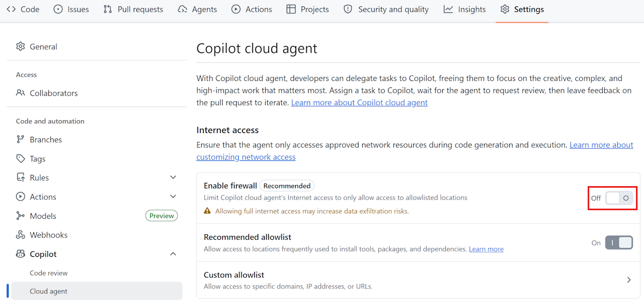The width and height of the screenshot is (644, 303).
Task: Select Cloud agent under Copilot
Action: (97, 291)
